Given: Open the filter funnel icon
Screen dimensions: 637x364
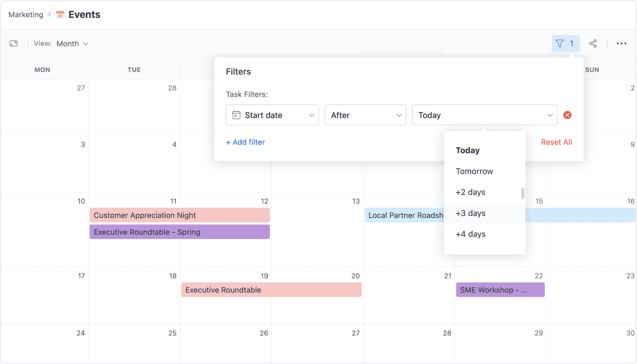Looking at the screenshot, I should tap(559, 43).
